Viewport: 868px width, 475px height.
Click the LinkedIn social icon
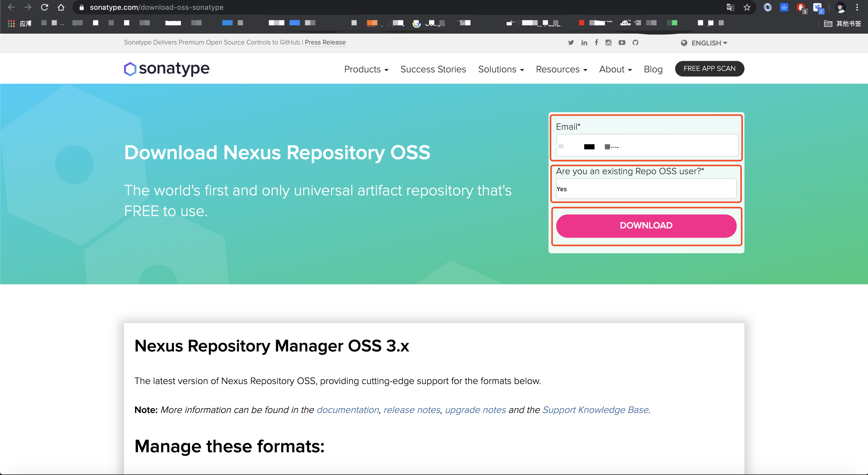584,42
